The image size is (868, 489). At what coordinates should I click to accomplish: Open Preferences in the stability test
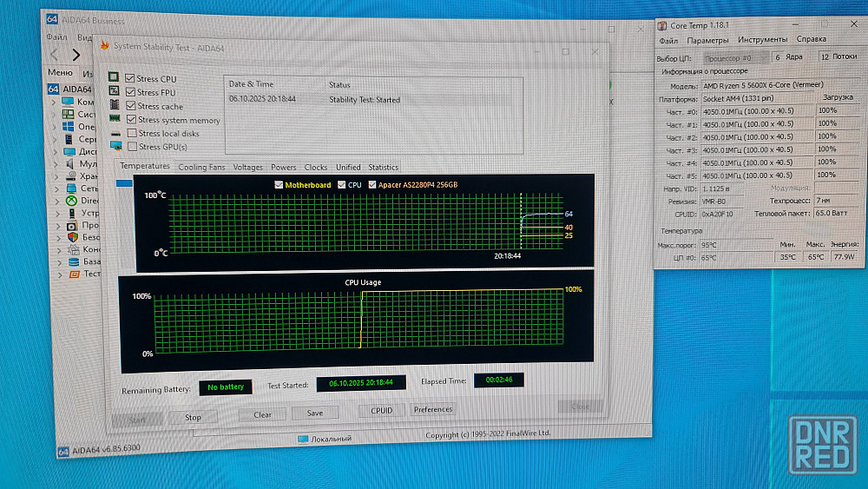pyautogui.click(x=432, y=409)
